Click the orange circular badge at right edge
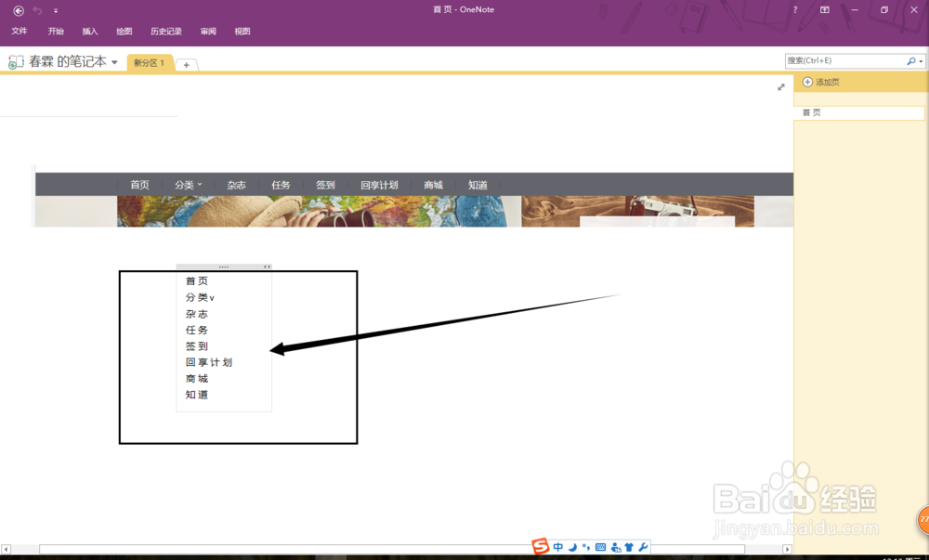 coord(923,520)
